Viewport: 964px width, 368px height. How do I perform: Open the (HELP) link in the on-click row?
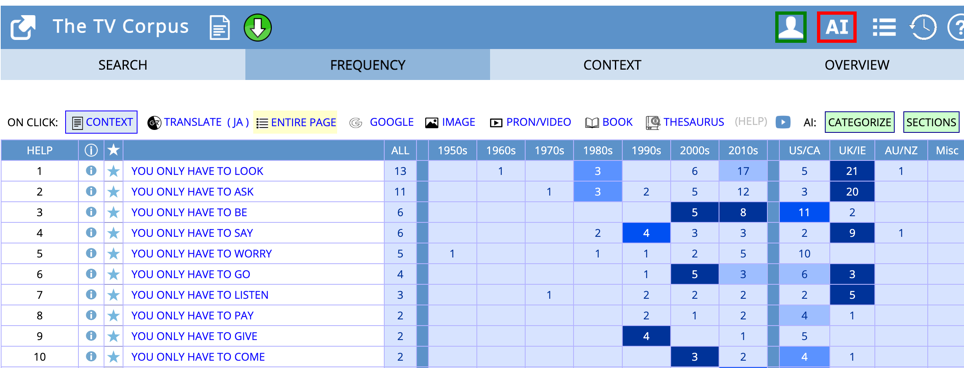coord(751,122)
